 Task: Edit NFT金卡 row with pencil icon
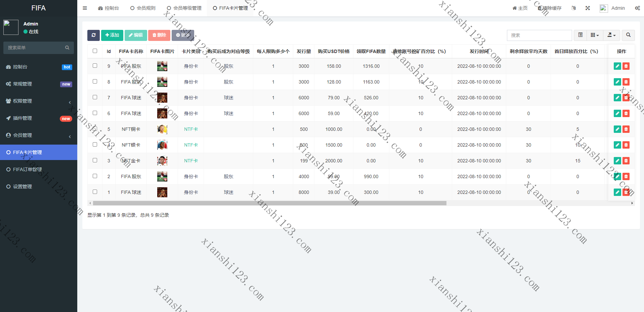(617, 161)
